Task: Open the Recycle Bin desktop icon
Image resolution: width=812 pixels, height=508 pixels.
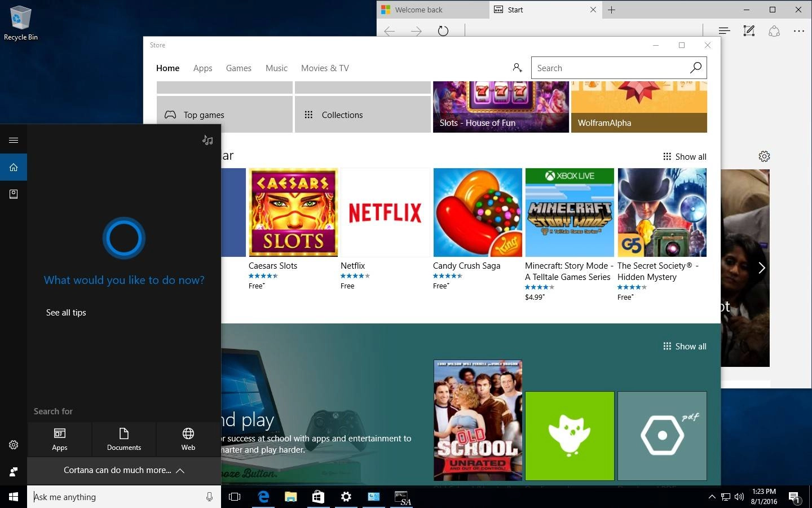Action: (x=21, y=23)
